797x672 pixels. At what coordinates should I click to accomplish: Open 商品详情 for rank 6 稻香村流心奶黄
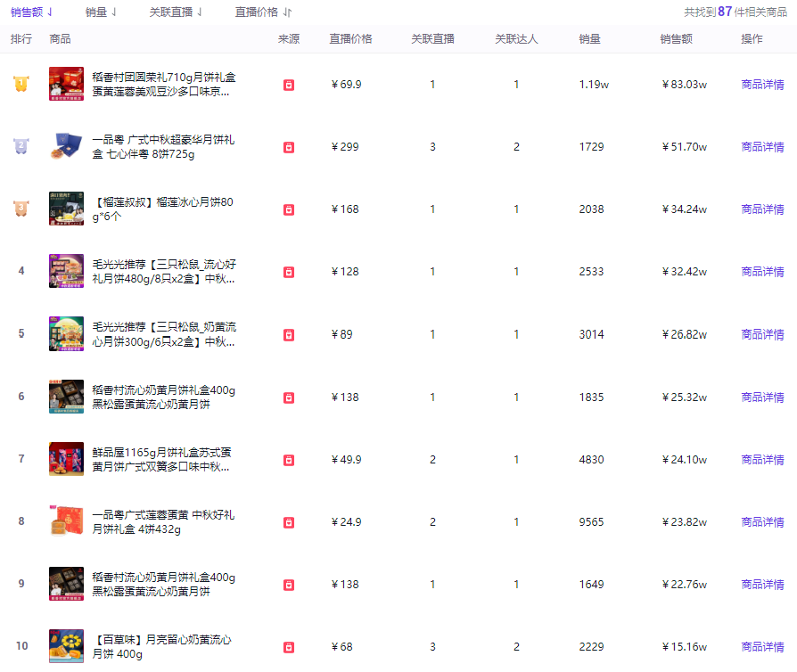pyautogui.click(x=762, y=397)
